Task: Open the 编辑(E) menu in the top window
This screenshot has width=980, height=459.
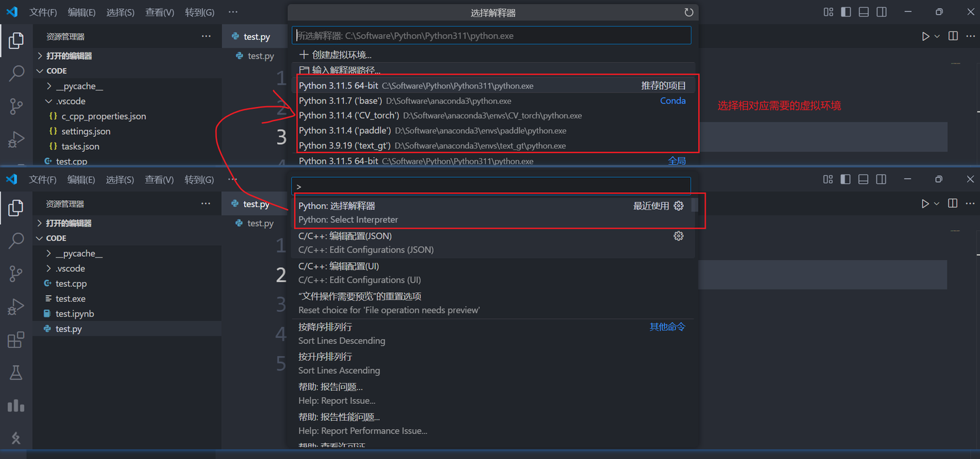Action: (x=81, y=12)
